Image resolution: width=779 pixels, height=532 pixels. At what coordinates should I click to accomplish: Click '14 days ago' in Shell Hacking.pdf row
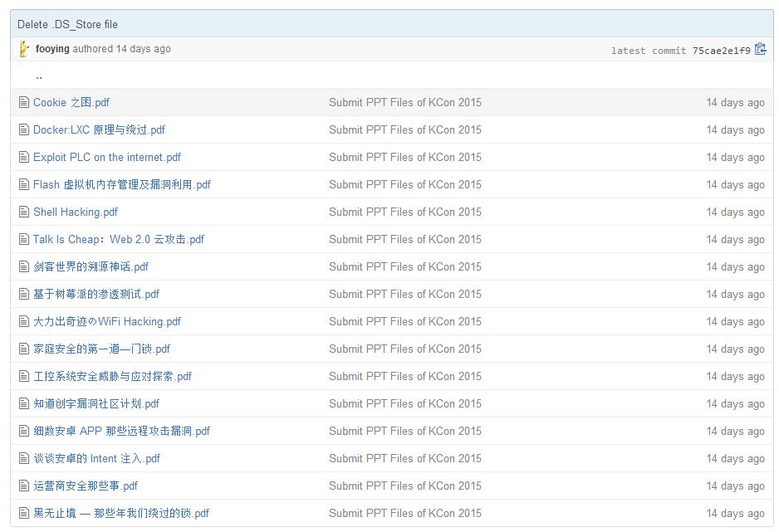(x=735, y=212)
